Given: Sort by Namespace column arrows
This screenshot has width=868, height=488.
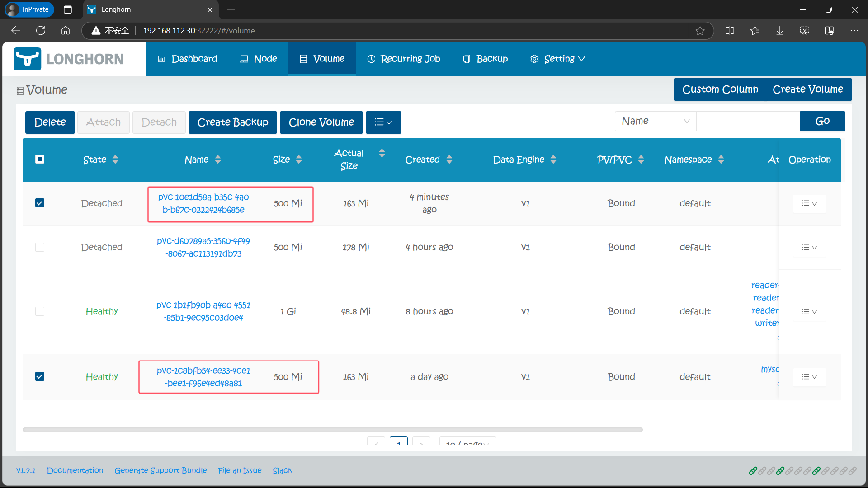Looking at the screenshot, I should coord(721,160).
